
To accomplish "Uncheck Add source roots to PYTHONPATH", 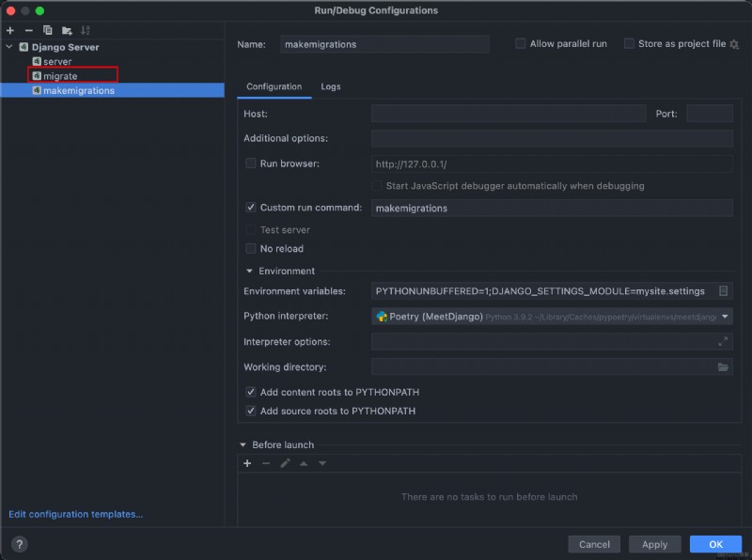I will click(x=250, y=411).
